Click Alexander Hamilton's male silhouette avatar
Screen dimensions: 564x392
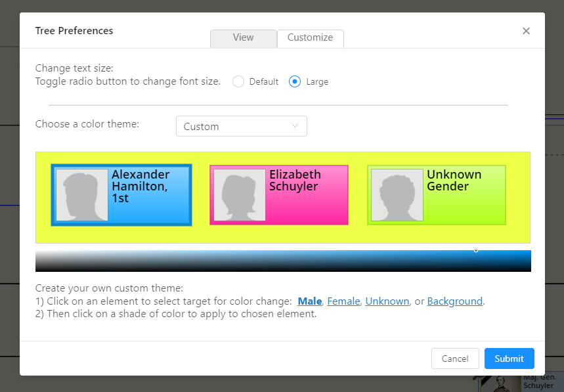tap(82, 195)
